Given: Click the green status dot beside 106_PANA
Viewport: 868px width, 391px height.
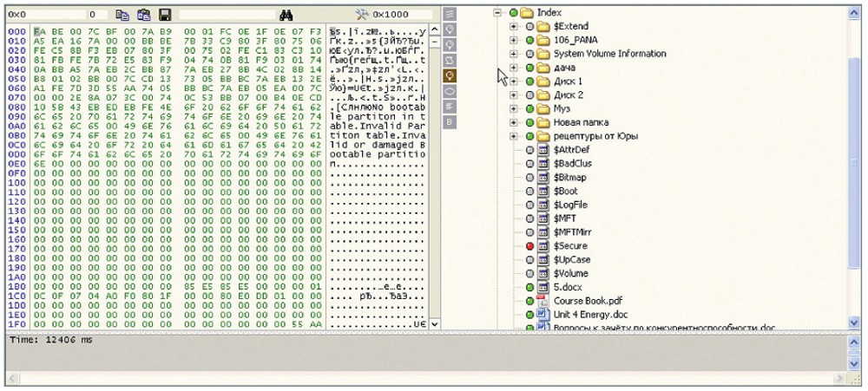Looking at the screenshot, I should (x=529, y=40).
